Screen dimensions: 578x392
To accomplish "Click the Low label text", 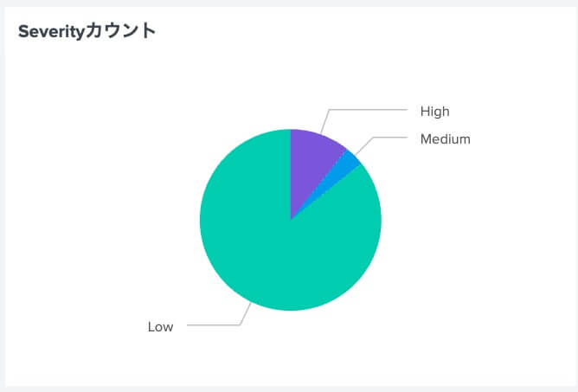I will tap(160, 326).
